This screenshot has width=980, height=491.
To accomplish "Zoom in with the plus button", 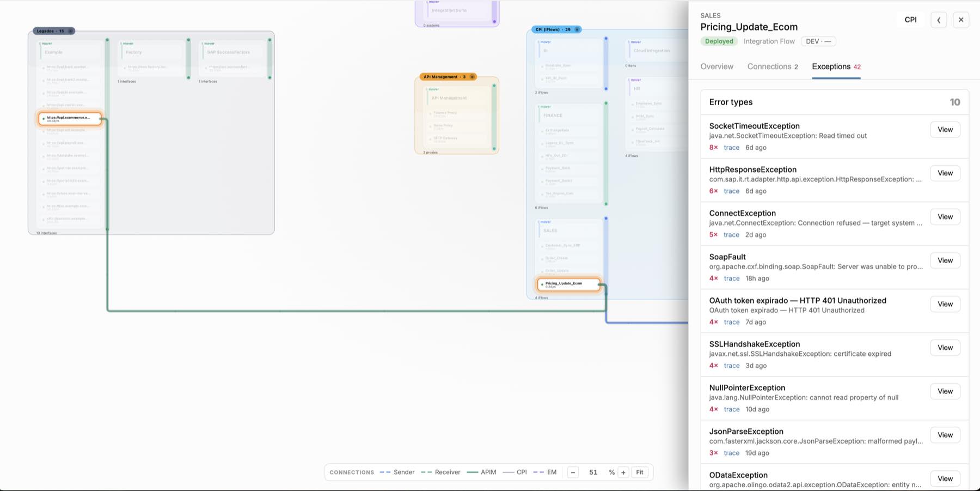I will click(623, 472).
